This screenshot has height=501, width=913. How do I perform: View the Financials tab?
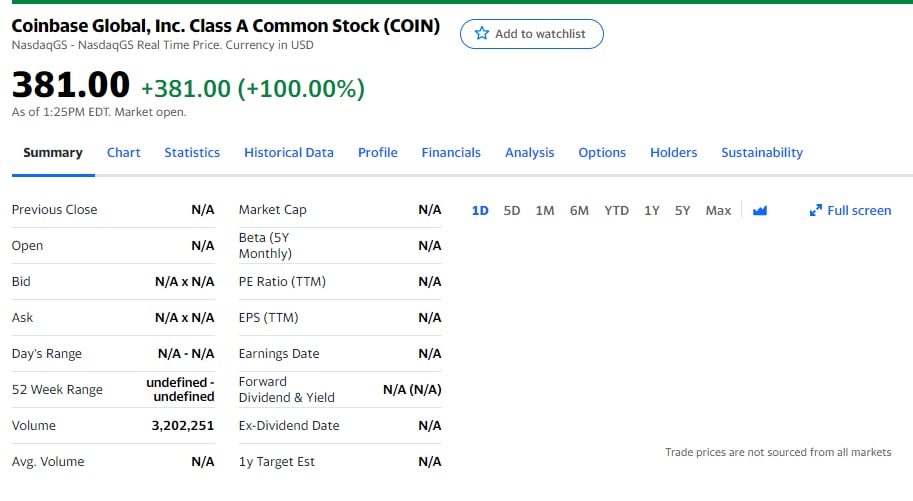pos(451,153)
